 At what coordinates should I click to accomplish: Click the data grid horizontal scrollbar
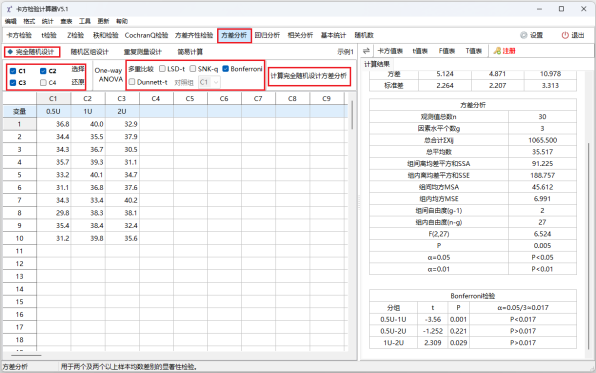[26, 355]
